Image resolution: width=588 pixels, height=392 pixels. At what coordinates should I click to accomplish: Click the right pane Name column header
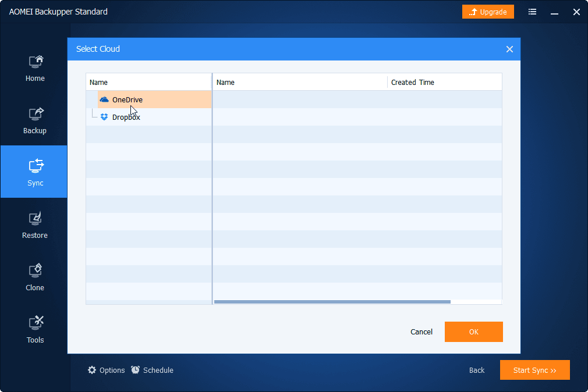coord(300,82)
